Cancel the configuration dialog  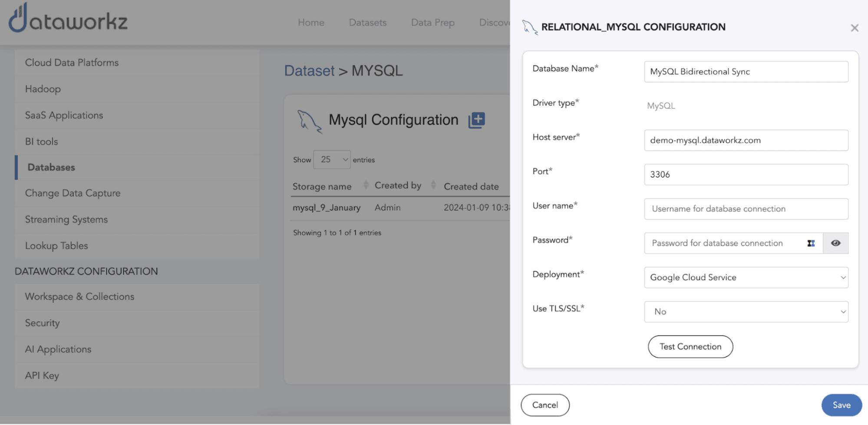point(545,405)
